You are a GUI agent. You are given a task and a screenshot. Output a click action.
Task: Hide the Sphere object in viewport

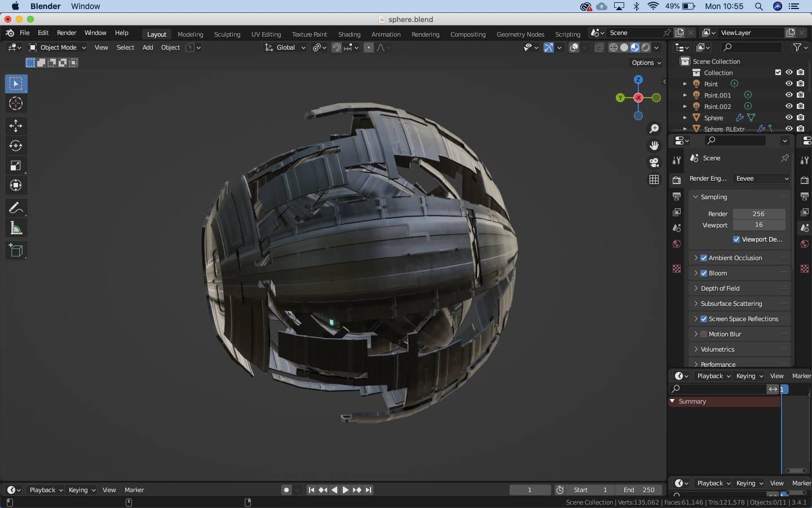pos(789,117)
